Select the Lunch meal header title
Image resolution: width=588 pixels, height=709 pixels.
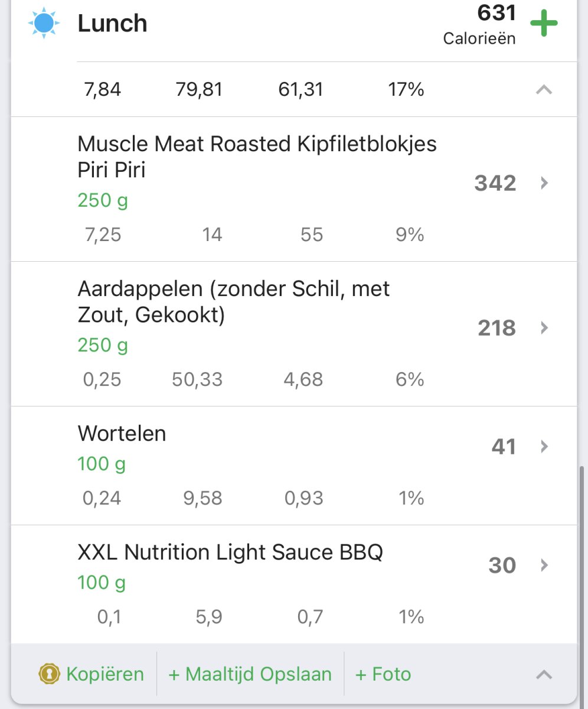point(112,24)
